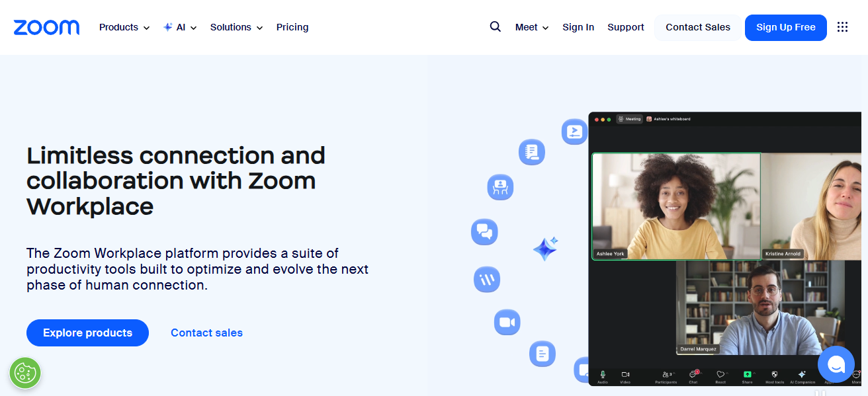Click the Rooms conference-table bubble icon
The height and width of the screenshot is (396, 868).
[500, 187]
